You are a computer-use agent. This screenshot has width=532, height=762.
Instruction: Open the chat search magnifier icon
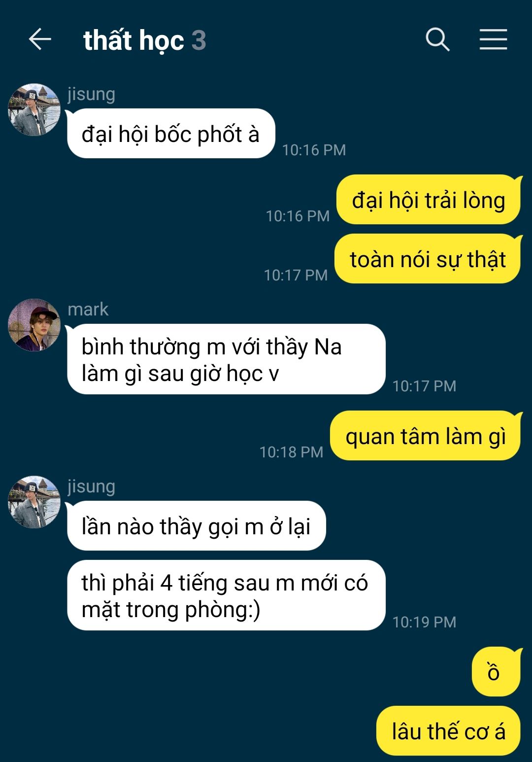pyautogui.click(x=437, y=39)
